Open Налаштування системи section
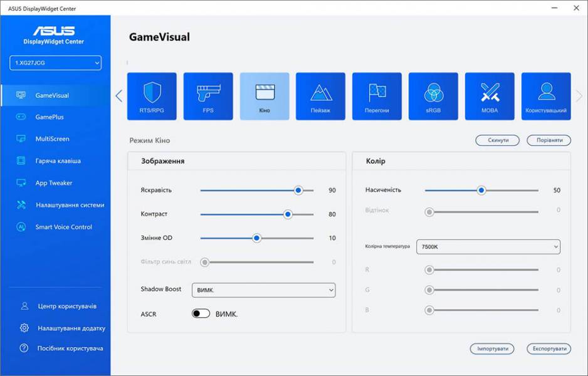 click(56, 205)
